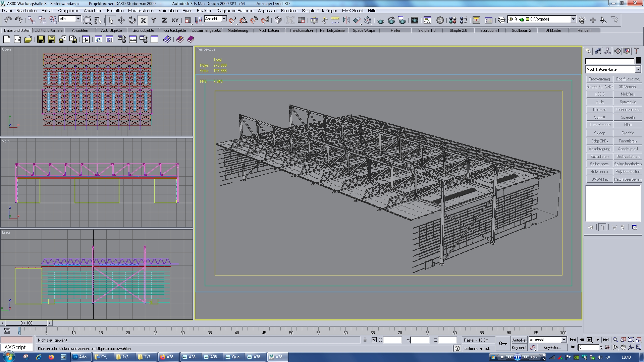Image resolution: width=644 pixels, height=362 pixels.
Task: Switch to the Partikelsysteme tab
Action: point(332,31)
